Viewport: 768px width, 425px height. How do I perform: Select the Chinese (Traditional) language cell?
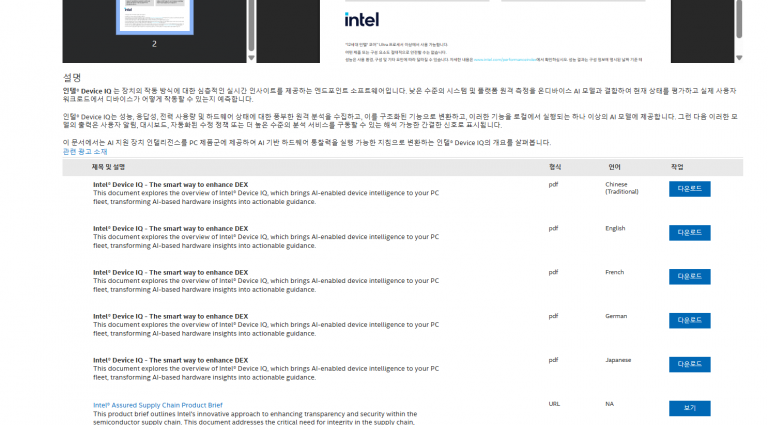(x=622, y=188)
